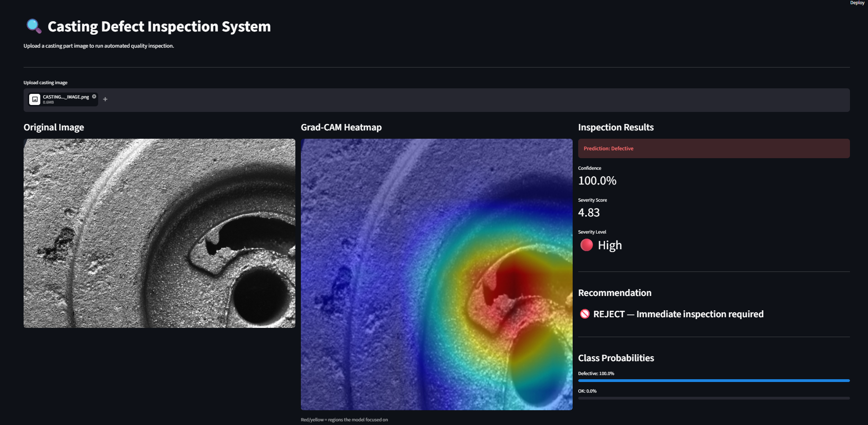Click the 'Severity Level' label
Image resolution: width=868 pixels, height=425 pixels.
coord(592,232)
